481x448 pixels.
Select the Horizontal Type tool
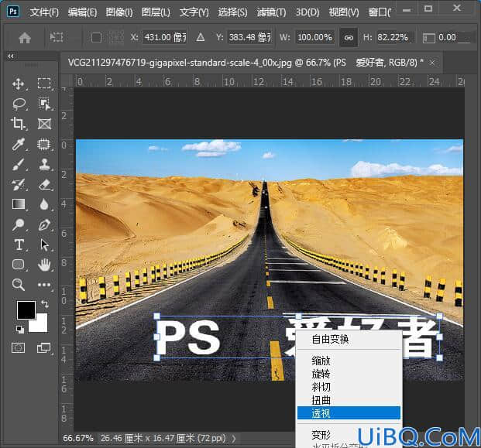point(19,245)
